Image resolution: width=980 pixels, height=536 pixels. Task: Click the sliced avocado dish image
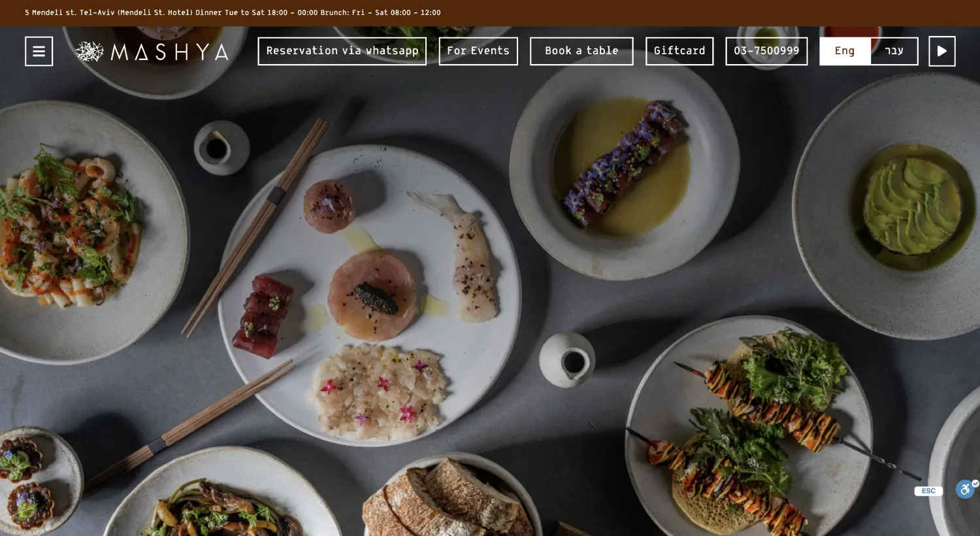(913, 207)
